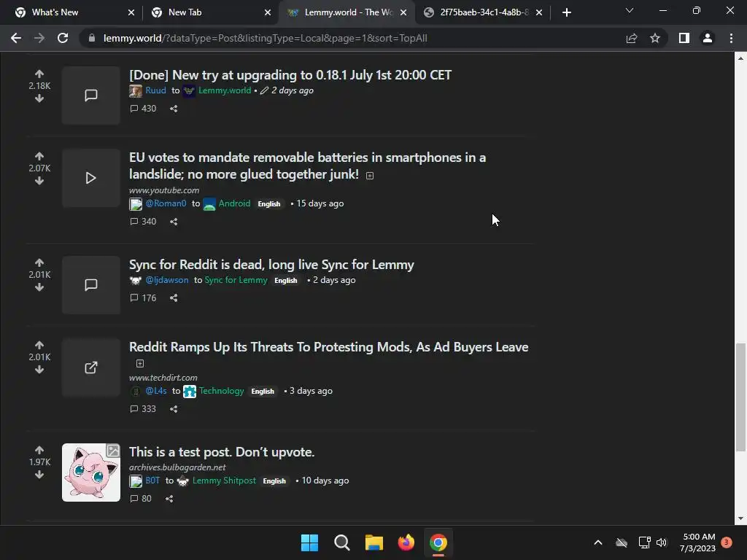
Task: Open the 430 comments on the upgrade post
Action: click(143, 109)
